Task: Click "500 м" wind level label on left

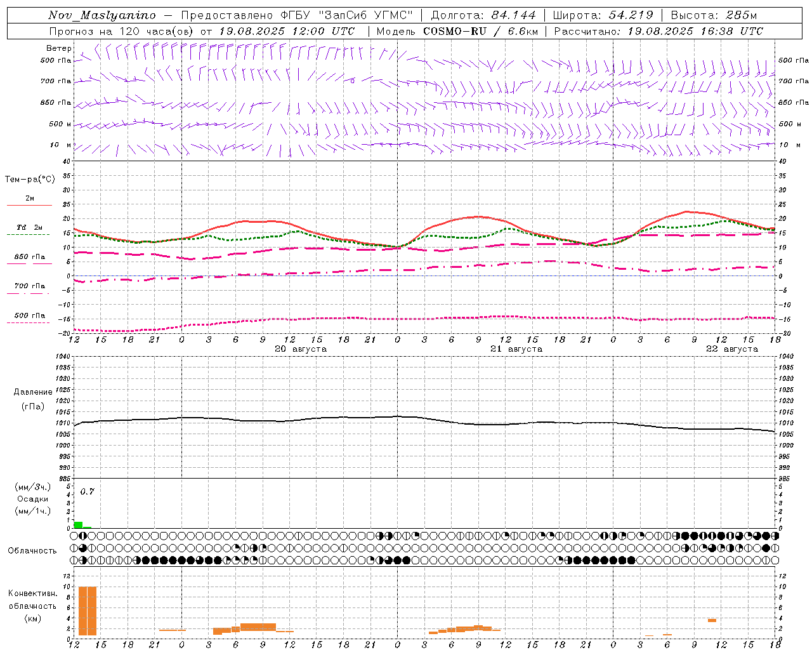Action: (60, 124)
